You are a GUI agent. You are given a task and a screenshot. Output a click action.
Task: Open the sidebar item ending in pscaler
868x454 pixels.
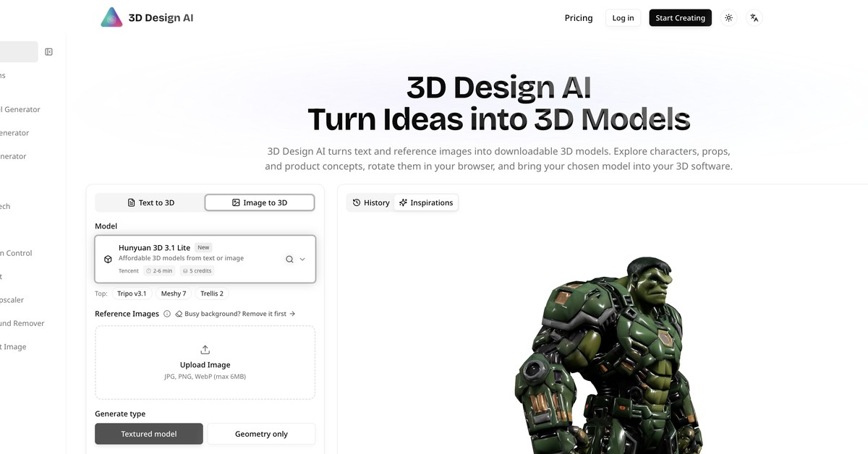pyautogui.click(x=12, y=300)
